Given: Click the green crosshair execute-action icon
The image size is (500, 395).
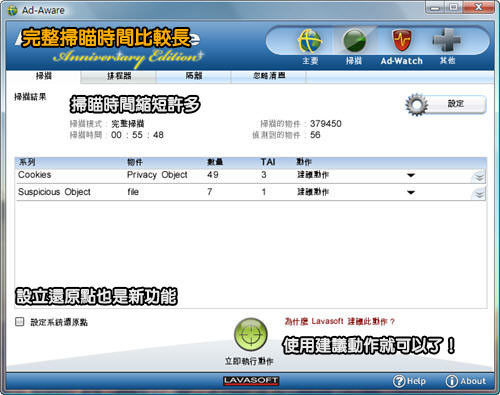Looking at the screenshot, I should 251,335.
